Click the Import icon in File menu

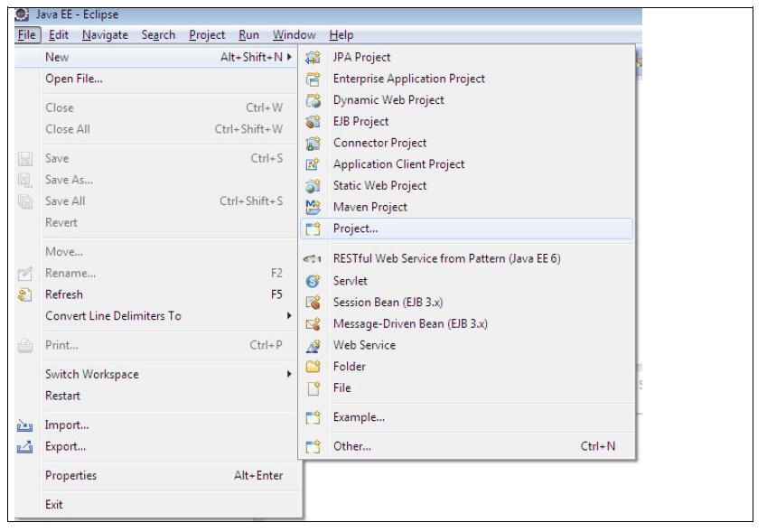(x=24, y=425)
